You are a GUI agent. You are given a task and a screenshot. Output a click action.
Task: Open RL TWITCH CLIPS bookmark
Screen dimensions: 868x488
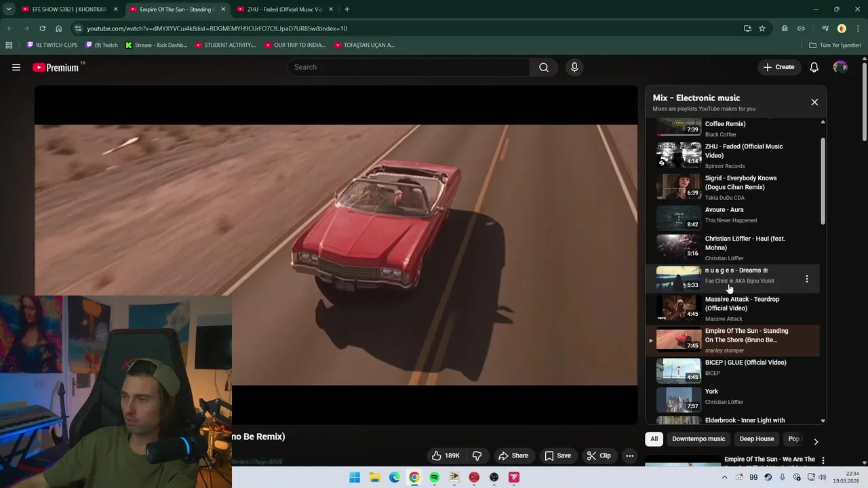[52, 45]
